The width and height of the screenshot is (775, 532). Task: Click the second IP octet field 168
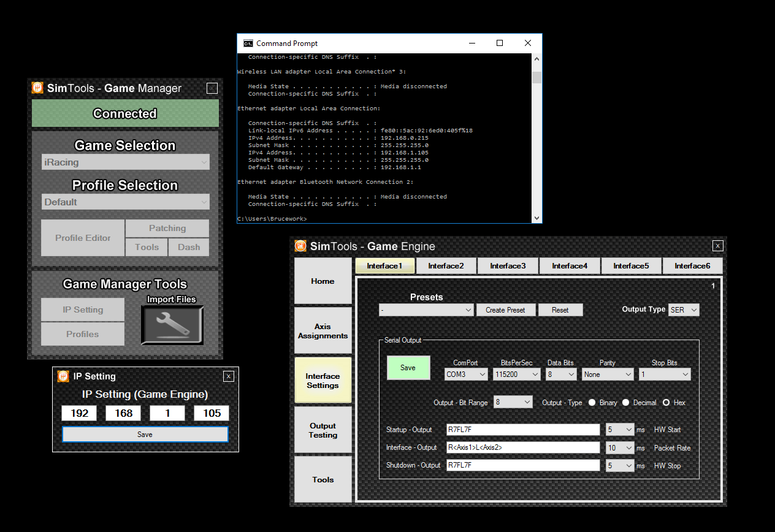tap(123, 413)
